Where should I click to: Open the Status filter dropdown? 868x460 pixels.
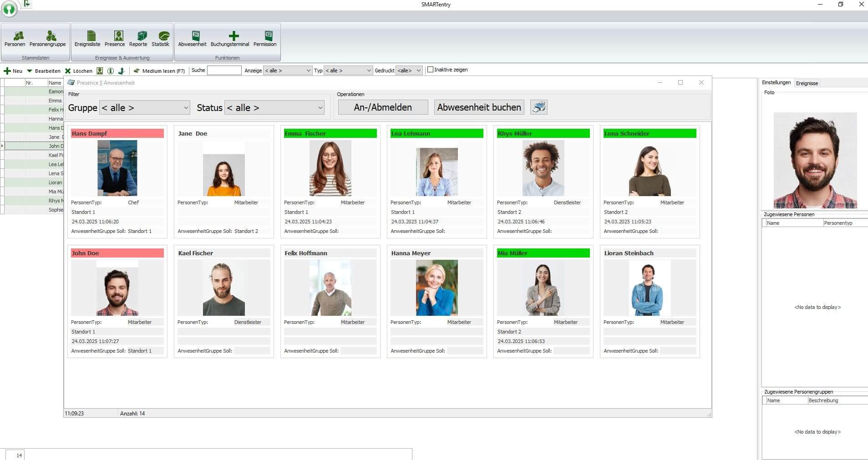274,107
